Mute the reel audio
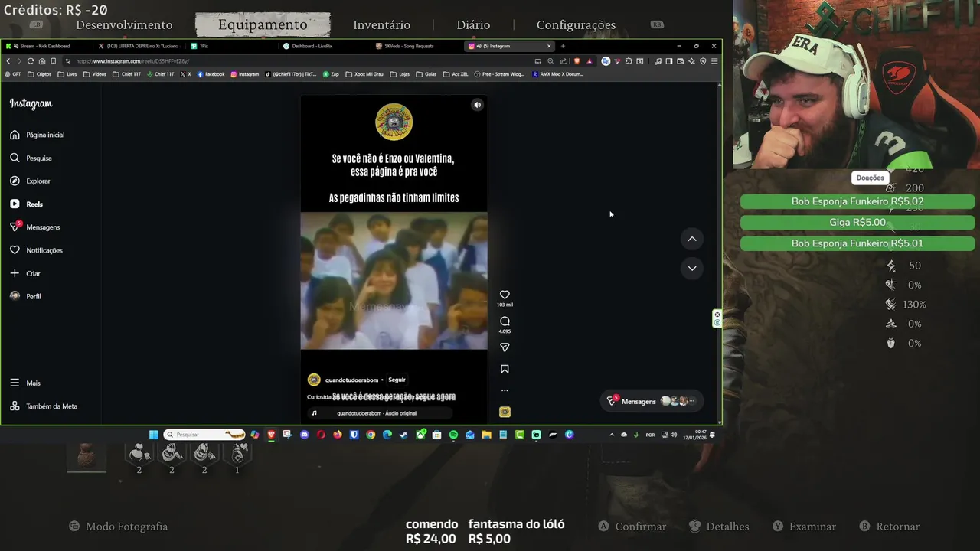The height and width of the screenshot is (551, 980). 477,105
